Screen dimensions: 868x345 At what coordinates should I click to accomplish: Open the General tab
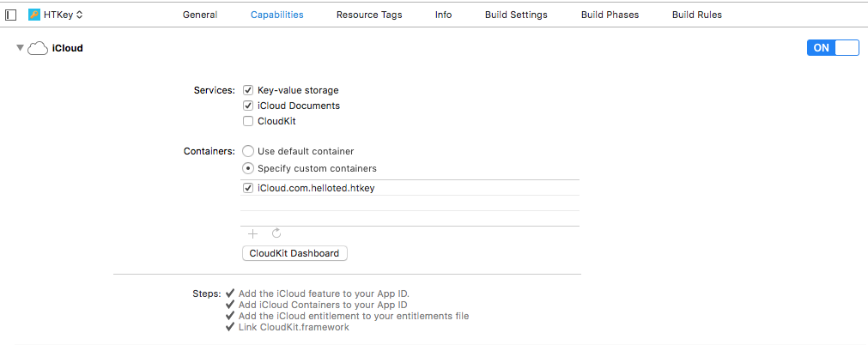point(200,15)
